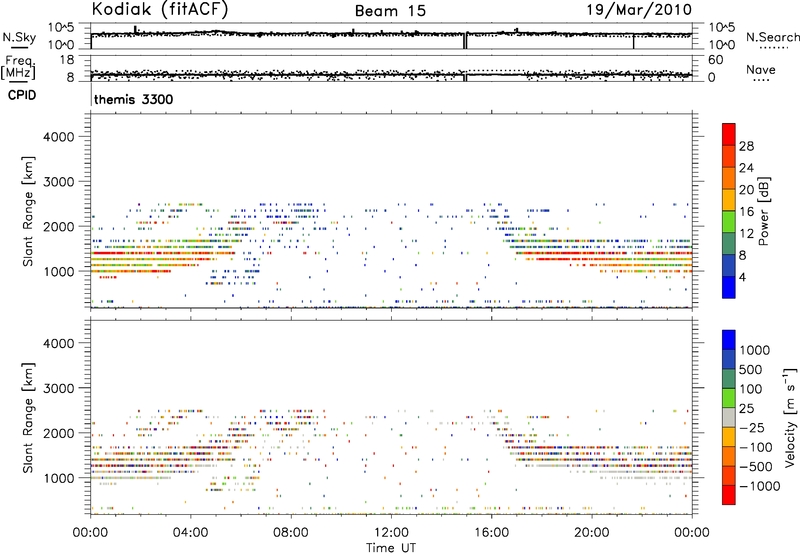Click the 'Nave' legend label

coord(761,69)
